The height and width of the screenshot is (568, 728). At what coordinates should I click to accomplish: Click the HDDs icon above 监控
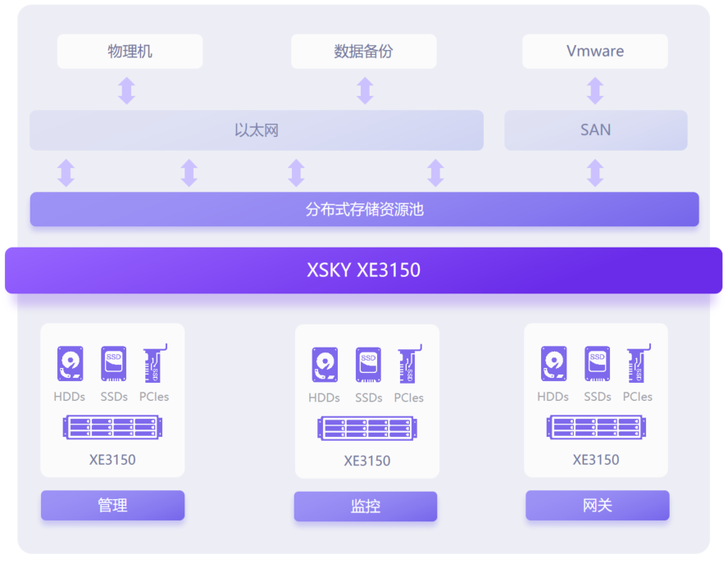[x=325, y=365]
